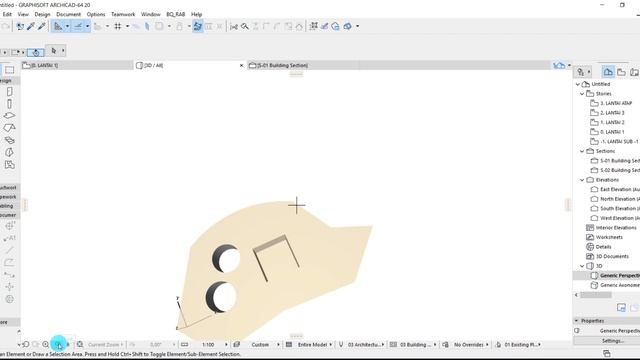Open the Options menu

point(96,14)
